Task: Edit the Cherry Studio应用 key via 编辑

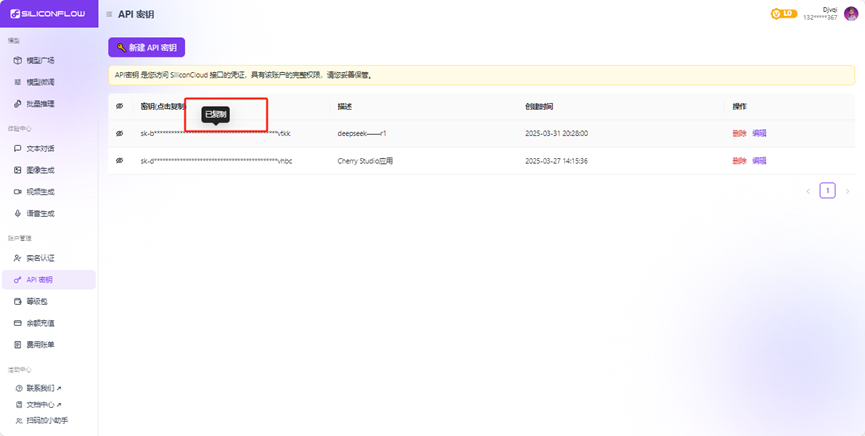Action: 759,161
